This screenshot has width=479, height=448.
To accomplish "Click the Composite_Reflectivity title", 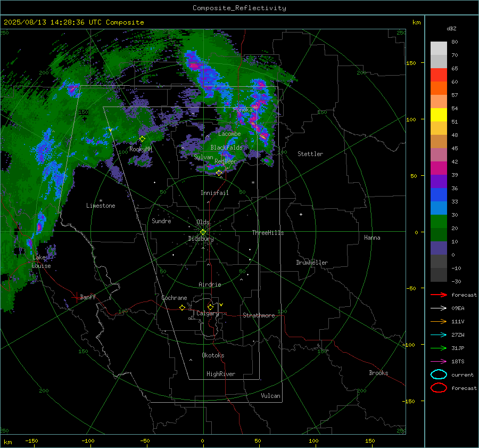I will coord(240,8).
